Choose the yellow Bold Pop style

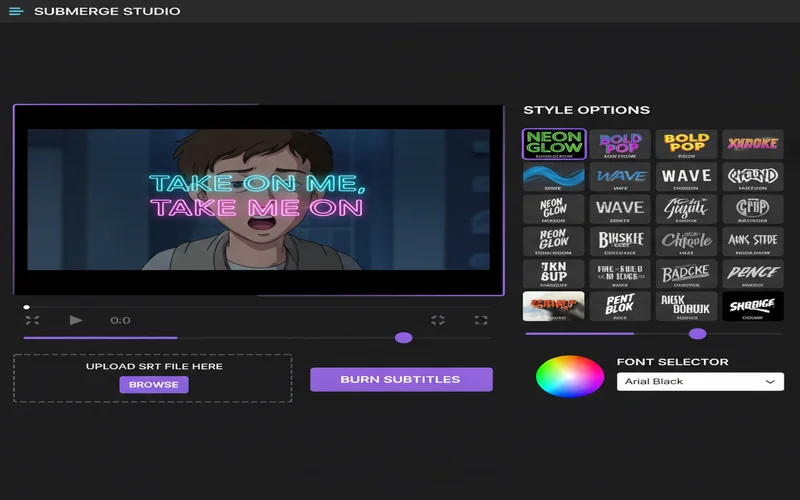point(686,144)
